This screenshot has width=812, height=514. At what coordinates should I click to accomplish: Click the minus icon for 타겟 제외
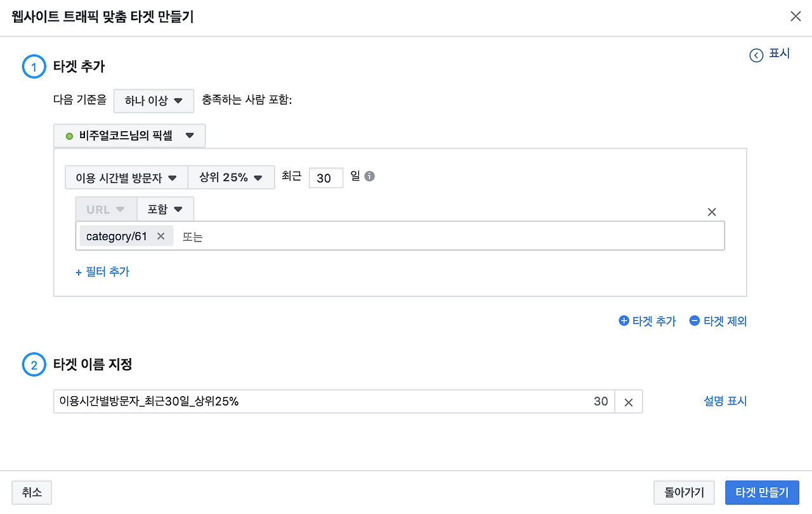click(695, 321)
